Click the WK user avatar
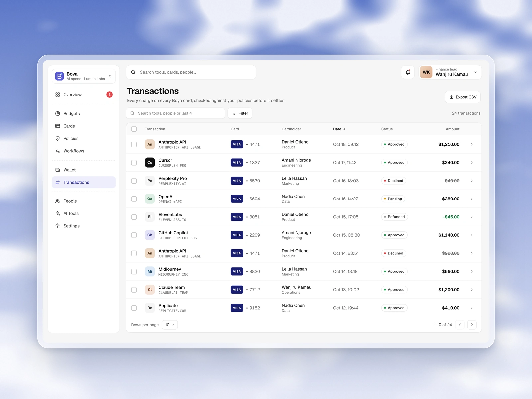532x399 pixels. 426,72
